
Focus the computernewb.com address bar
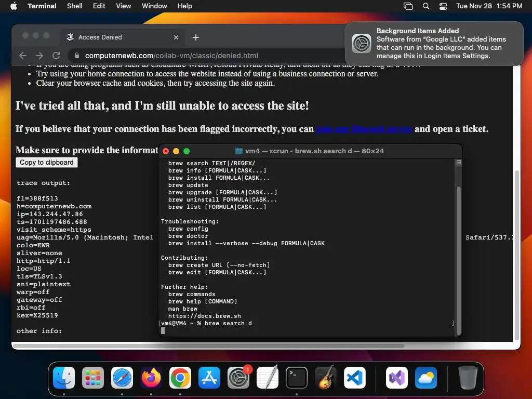[x=207, y=56]
